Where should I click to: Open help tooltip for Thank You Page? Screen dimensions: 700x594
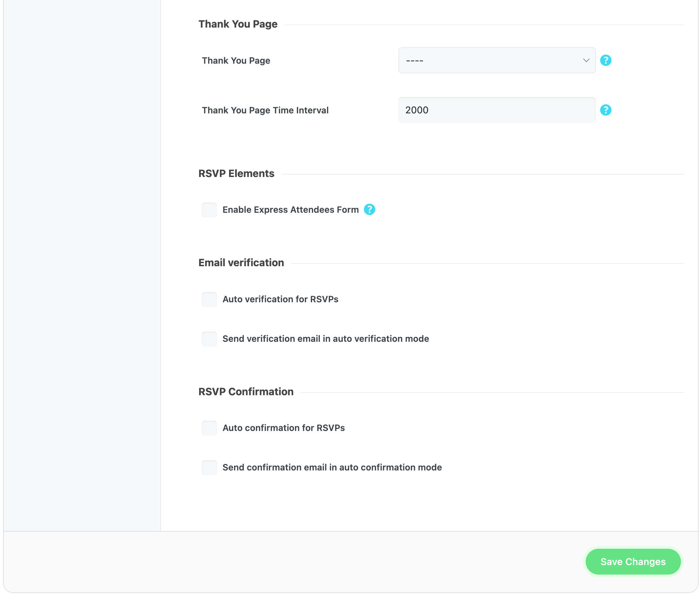click(x=605, y=60)
